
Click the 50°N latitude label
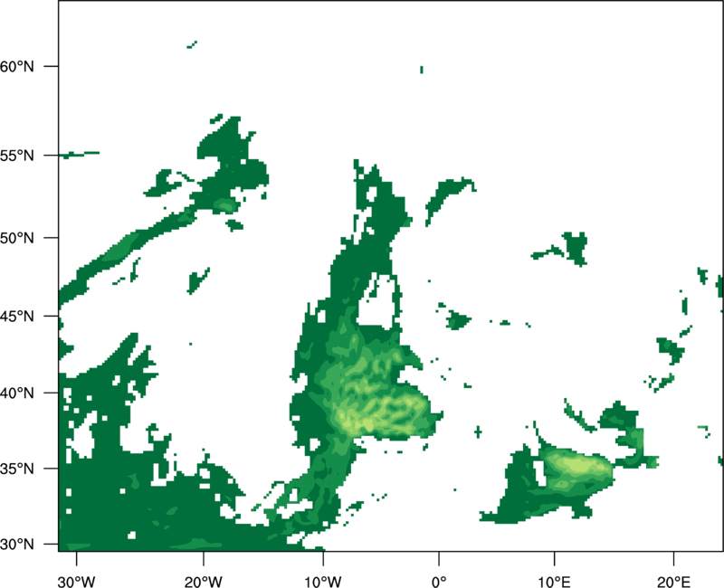click(x=17, y=238)
